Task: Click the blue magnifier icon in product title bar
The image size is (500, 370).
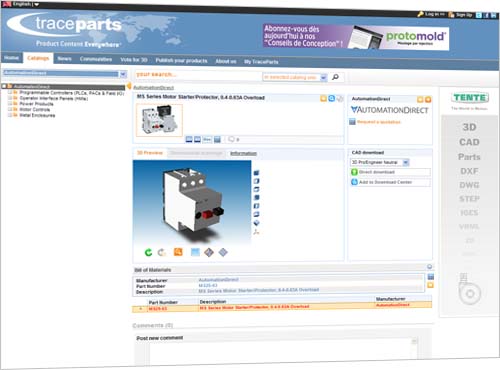Action: [x=331, y=98]
